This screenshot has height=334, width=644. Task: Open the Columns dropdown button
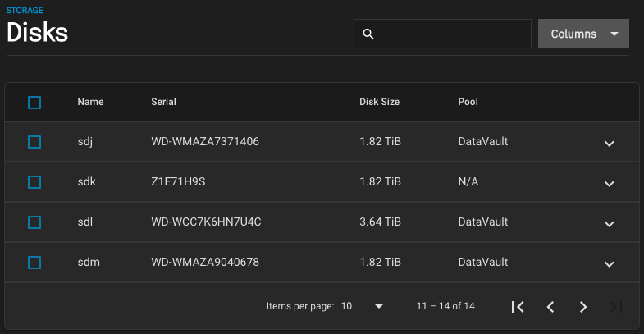coord(583,34)
